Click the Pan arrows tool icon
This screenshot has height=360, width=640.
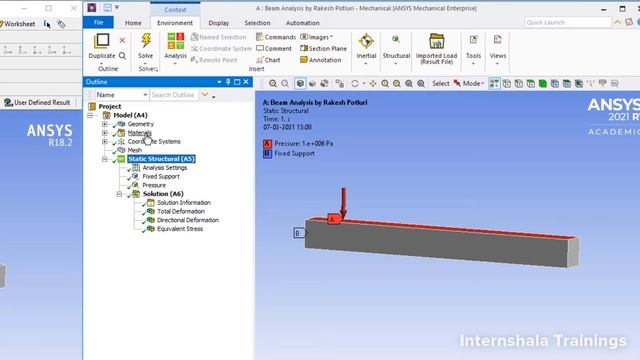(373, 84)
